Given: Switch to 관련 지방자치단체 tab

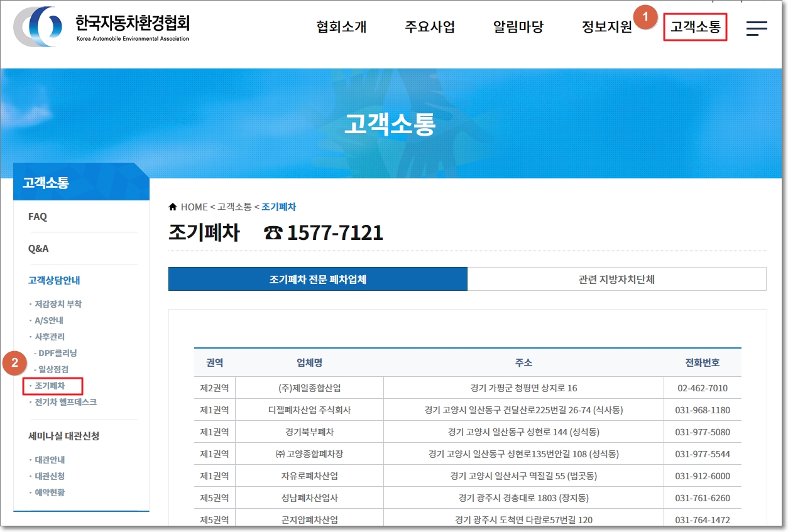Looking at the screenshot, I should 617,279.
